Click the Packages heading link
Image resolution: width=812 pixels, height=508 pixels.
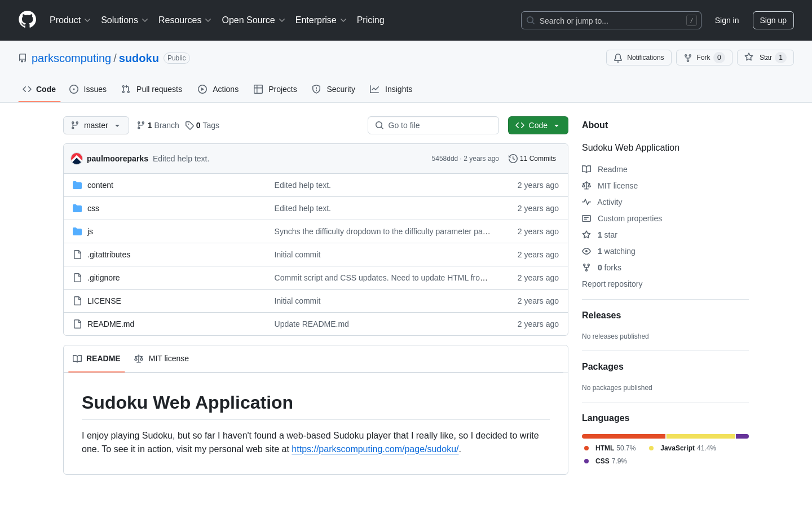click(602, 367)
